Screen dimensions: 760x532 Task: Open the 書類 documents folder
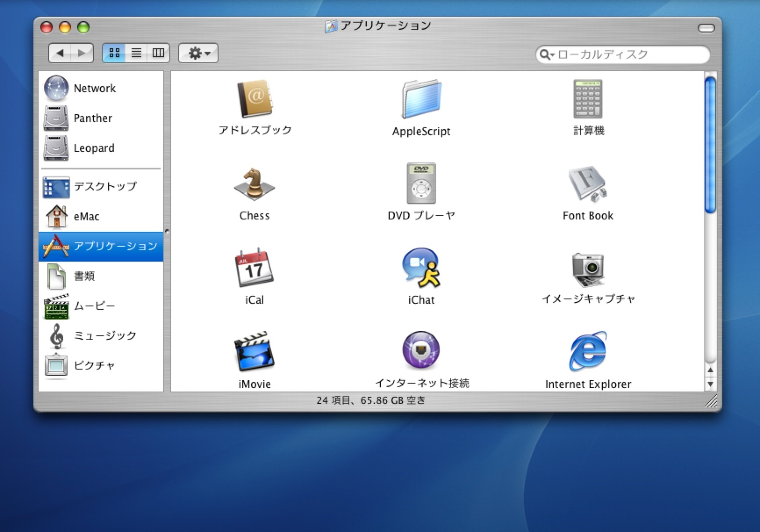tap(101, 276)
